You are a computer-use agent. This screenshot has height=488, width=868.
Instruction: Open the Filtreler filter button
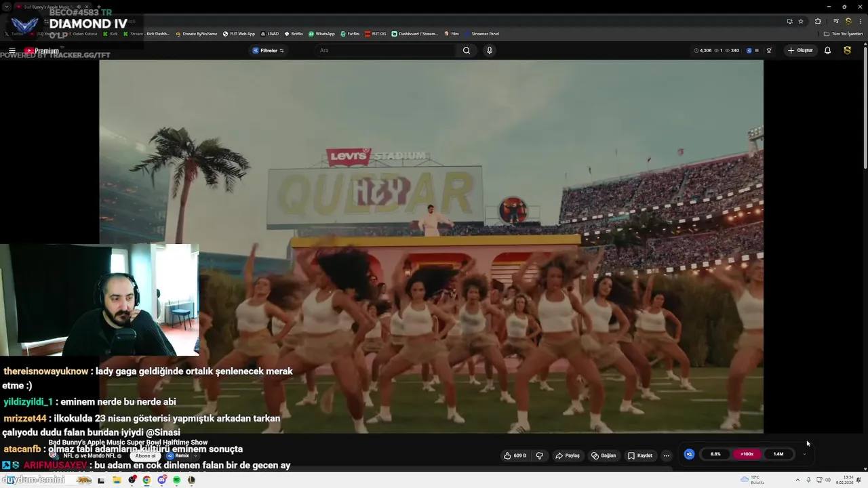(269, 50)
